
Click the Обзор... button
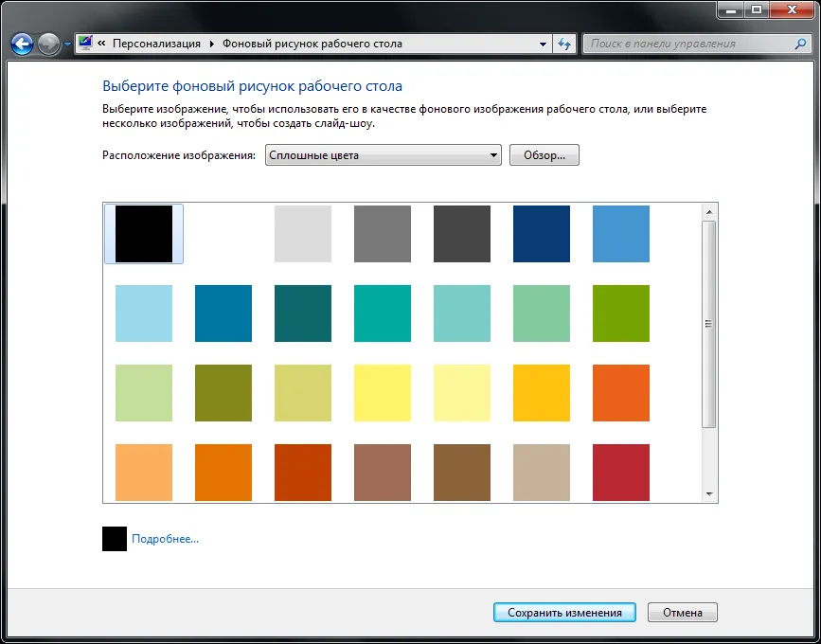point(544,155)
